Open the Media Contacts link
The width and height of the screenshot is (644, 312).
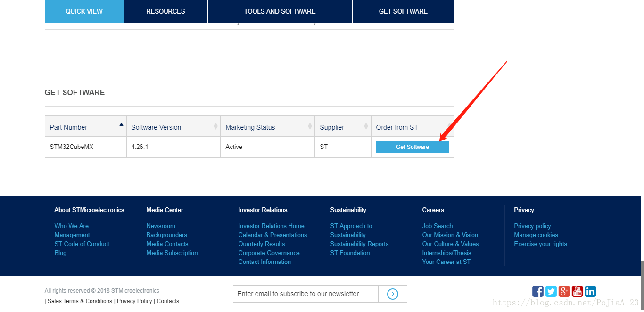(x=167, y=244)
